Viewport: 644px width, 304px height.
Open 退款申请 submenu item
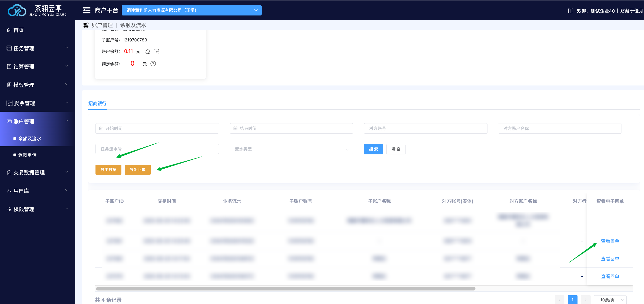[x=27, y=155]
